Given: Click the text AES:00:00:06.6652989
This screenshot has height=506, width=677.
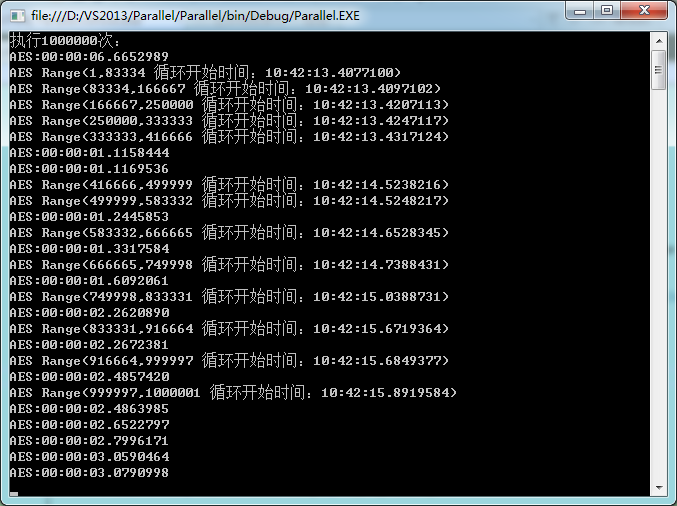Looking at the screenshot, I should (x=89, y=57).
